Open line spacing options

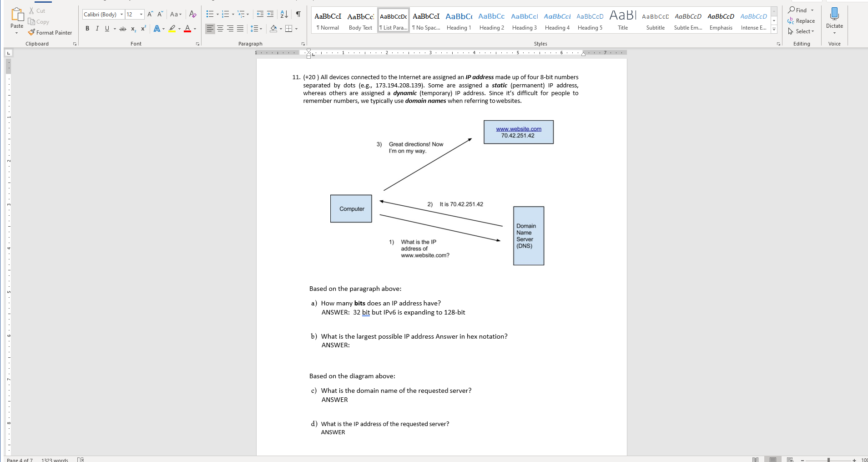coord(256,28)
